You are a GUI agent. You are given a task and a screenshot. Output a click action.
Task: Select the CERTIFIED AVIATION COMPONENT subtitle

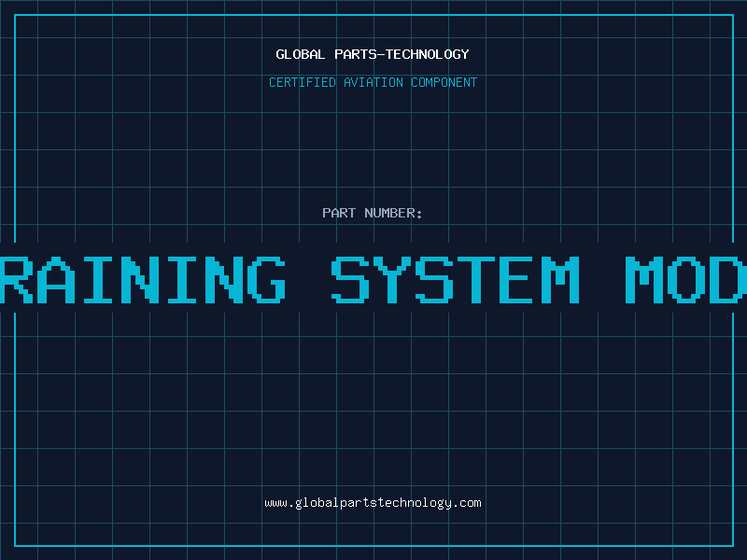[x=373, y=82]
